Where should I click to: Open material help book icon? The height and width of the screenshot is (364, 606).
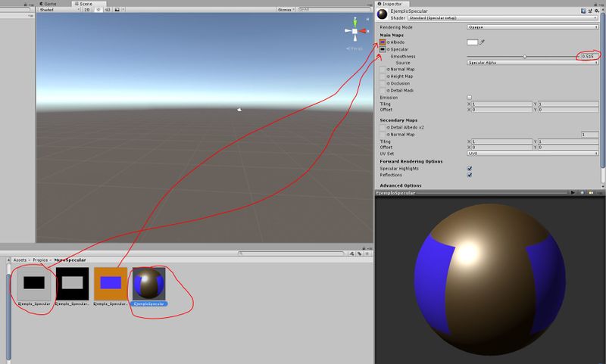pyautogui.click(x=583, y=11)
